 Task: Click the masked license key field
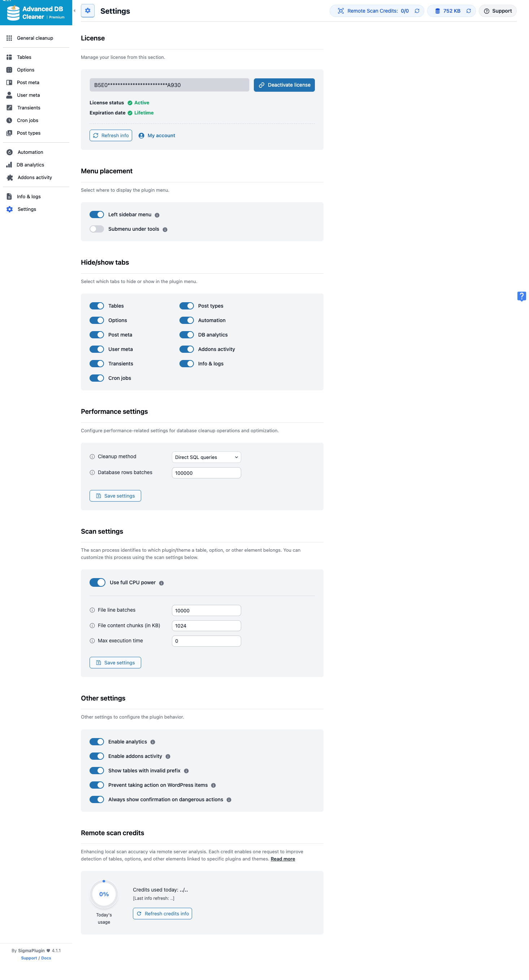[170, 85]
